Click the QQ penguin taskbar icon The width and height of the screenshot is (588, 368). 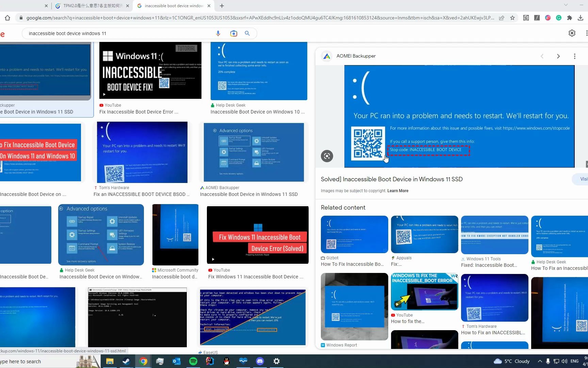(227, 361)
